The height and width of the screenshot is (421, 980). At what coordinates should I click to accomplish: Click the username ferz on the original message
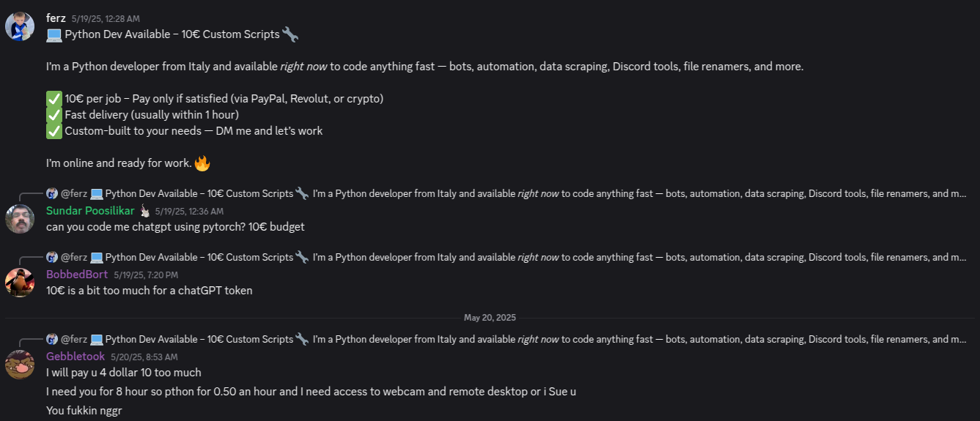[56, 18]
